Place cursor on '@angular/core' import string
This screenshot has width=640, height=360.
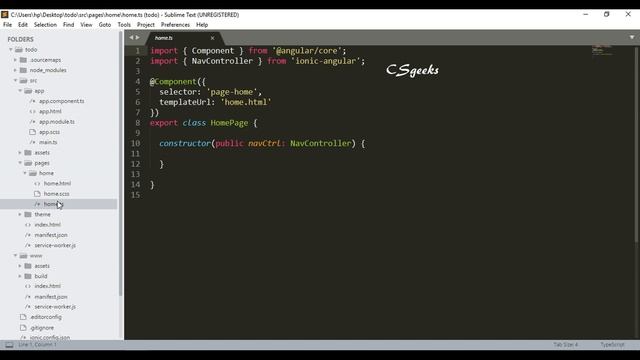coord(307,51)
